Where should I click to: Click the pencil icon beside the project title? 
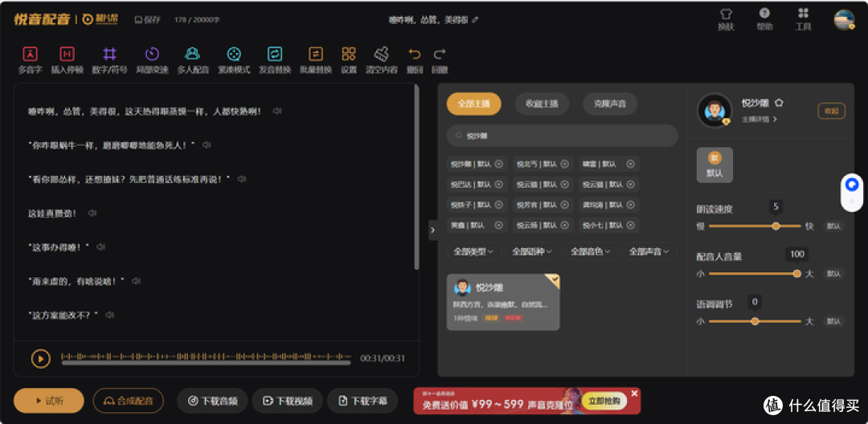[x=475, y=19]
